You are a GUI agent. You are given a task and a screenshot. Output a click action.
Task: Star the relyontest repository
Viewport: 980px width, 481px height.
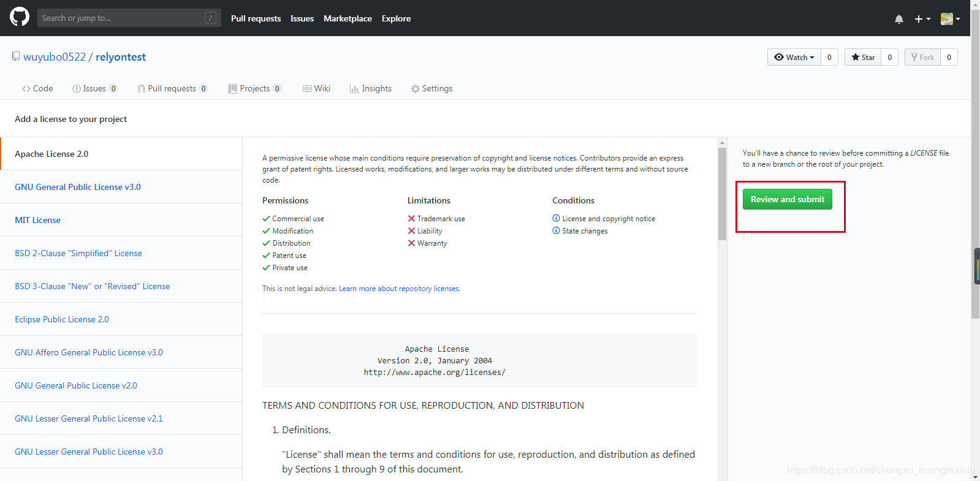point(863,57)
